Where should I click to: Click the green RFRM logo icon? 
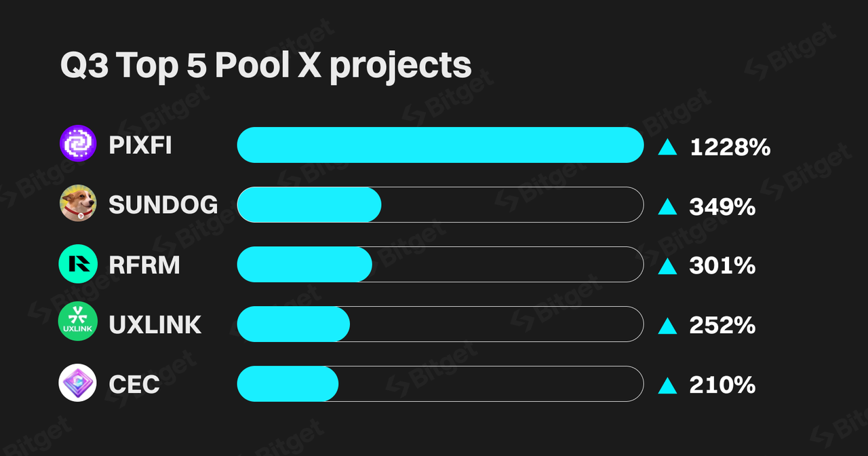click(x=78, y=263)
